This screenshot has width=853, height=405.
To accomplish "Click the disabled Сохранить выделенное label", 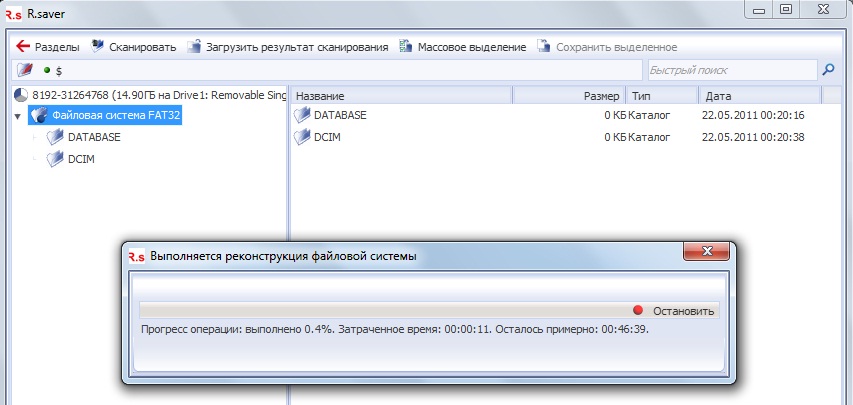I will click(616, 47).
